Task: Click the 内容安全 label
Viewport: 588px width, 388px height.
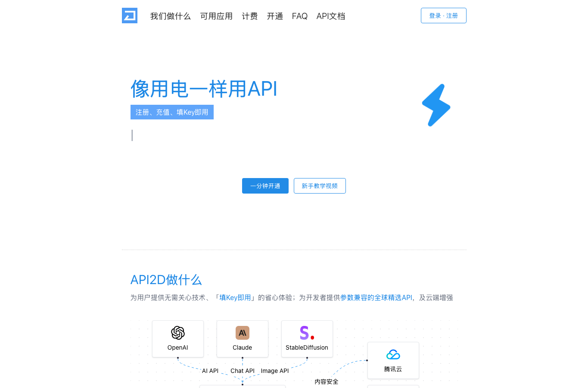Action: pos(327,382)
